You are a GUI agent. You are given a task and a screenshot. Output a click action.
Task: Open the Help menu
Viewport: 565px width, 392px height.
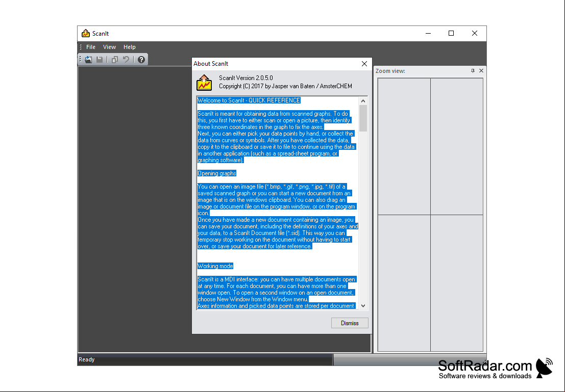[x=129, y=47]
